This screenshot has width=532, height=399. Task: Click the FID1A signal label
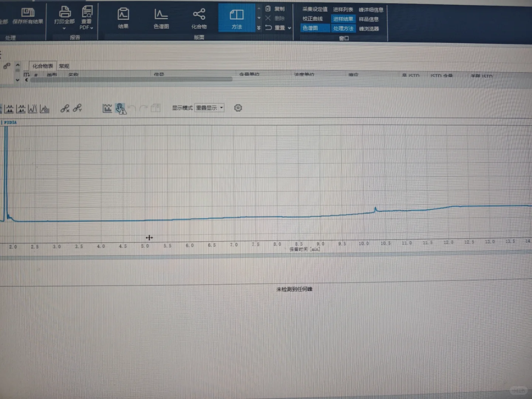pyautogui.click(x=10, y=122)
